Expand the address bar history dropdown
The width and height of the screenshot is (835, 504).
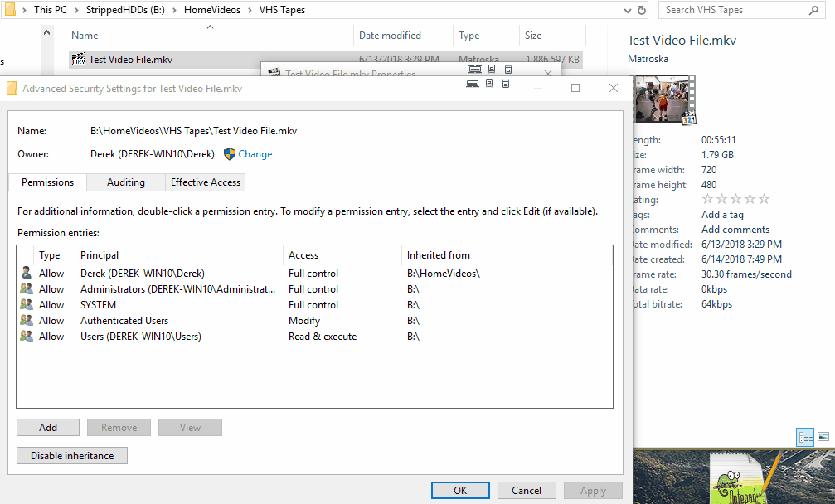coord(627,10)
